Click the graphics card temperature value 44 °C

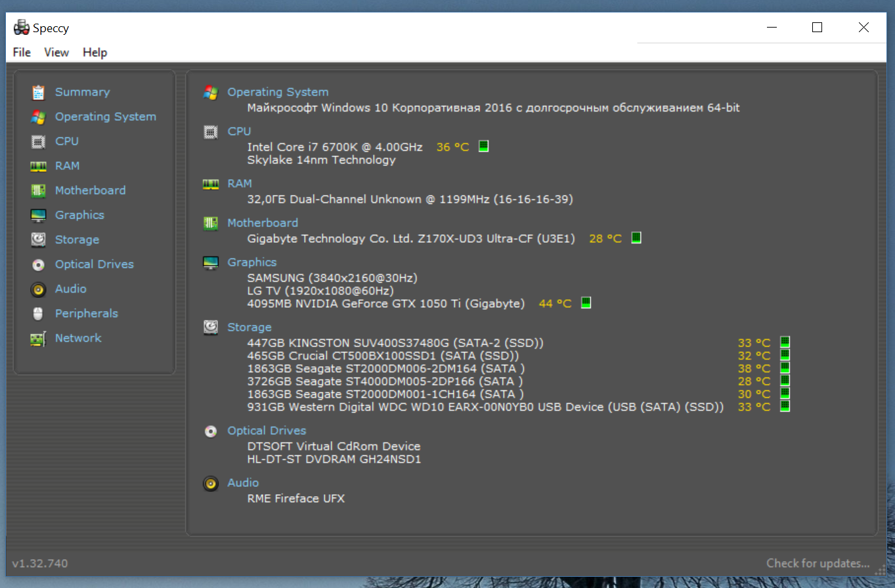click(556, 304)
